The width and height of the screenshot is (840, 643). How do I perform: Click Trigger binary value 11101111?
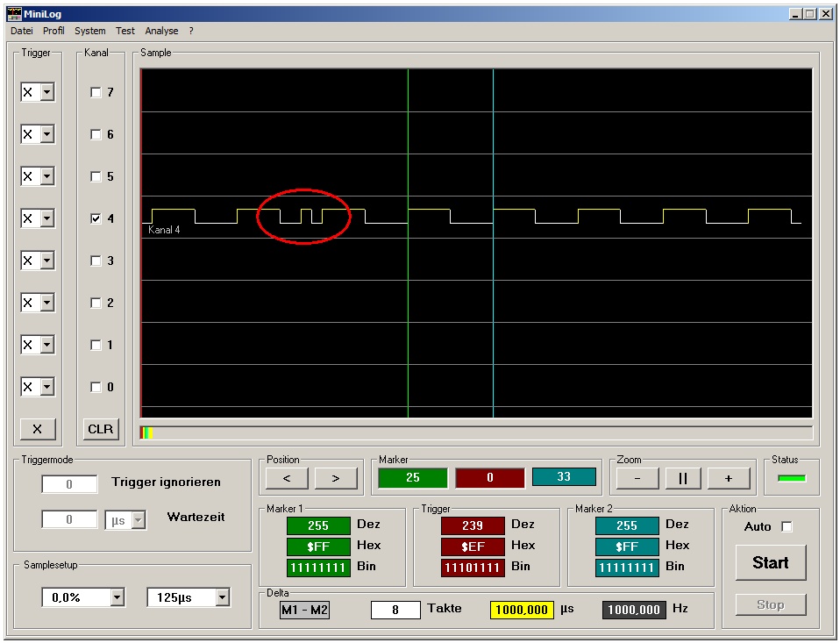point(473,568)
